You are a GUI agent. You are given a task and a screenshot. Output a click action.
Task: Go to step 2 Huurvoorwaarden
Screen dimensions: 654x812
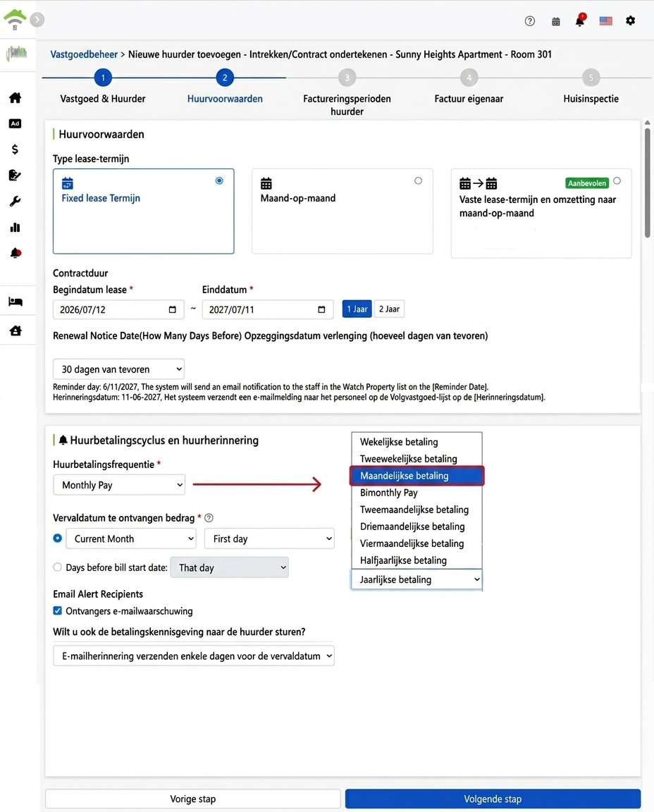pos(225,78)
